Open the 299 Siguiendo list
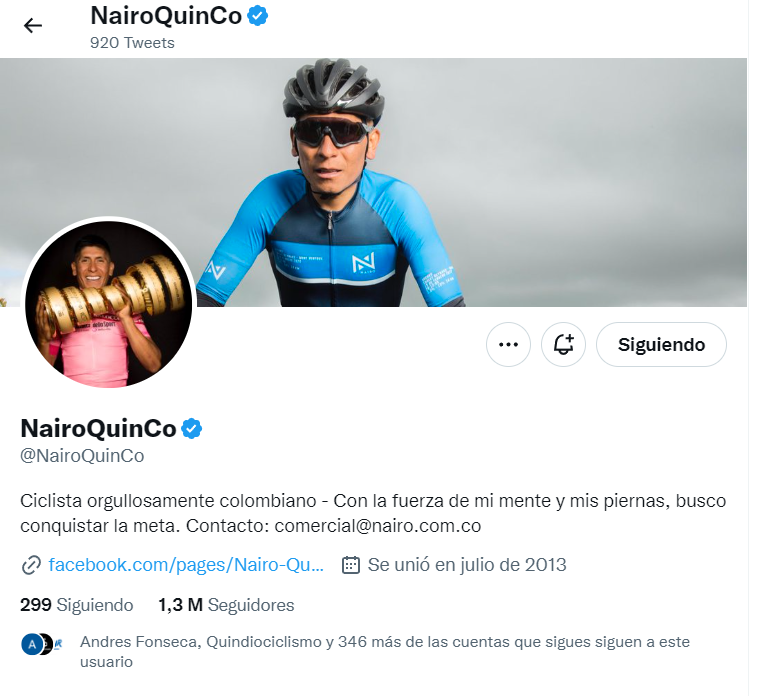Image resolution: width=759 pixels, height=696 pixels. tap(76, 605)
